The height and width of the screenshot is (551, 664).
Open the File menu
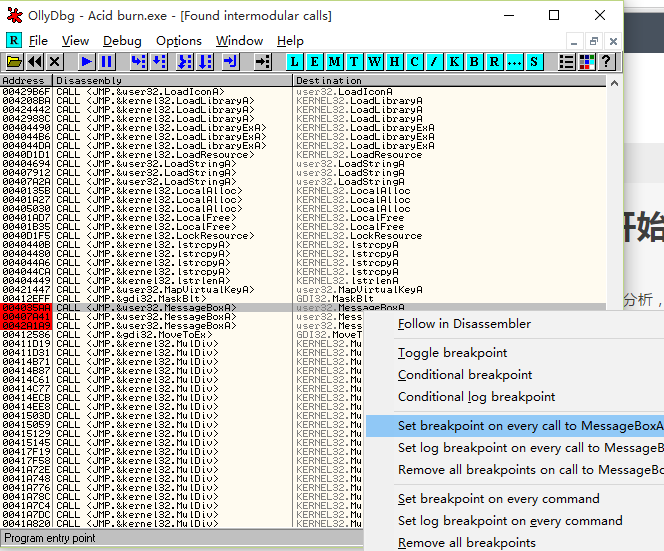point(38,41)
